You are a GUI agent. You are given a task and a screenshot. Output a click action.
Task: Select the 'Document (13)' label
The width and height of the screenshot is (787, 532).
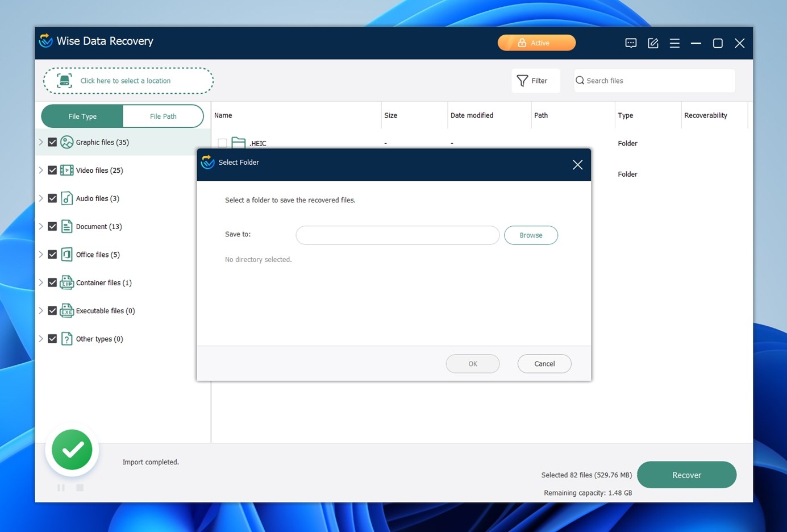point(99,226)
